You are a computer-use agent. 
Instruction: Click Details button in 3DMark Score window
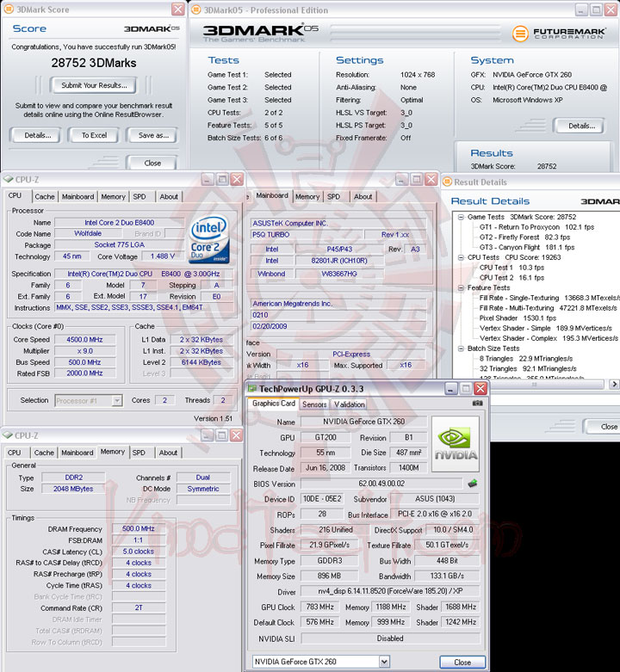[x=37, y=135]
